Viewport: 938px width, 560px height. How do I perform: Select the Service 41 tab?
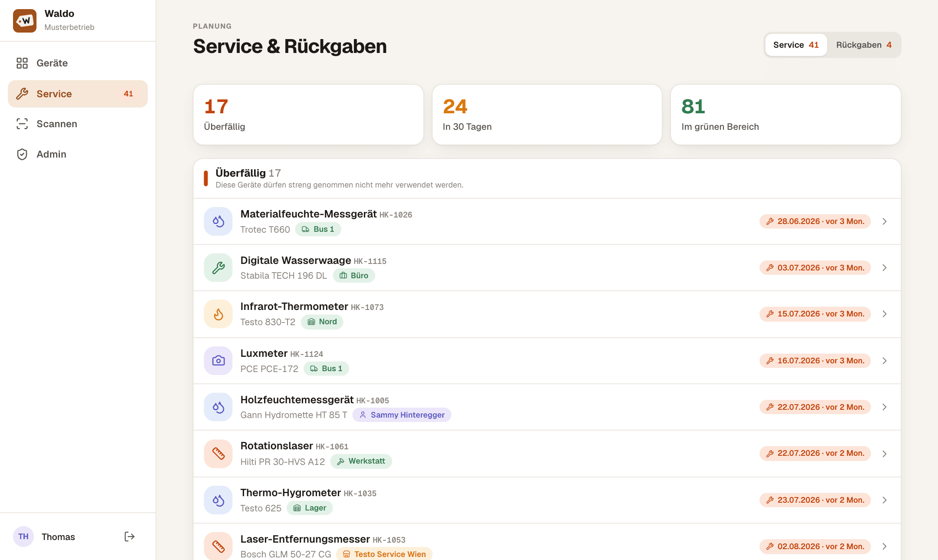coord(796,45)
